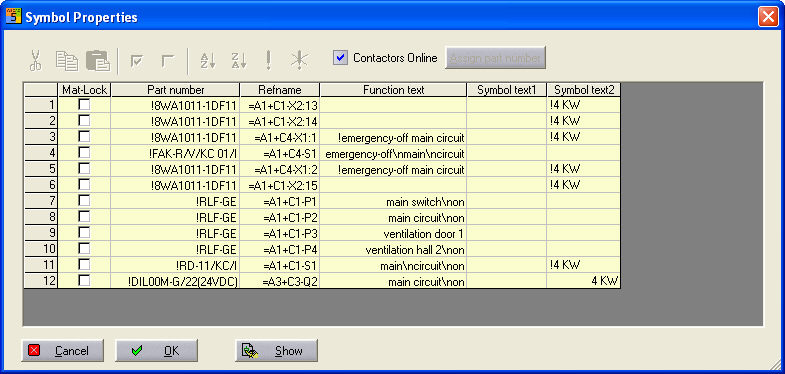Select refname =A3+C3-Q2 cell
Screen dimensions: 785x374
tap(280, 281)
